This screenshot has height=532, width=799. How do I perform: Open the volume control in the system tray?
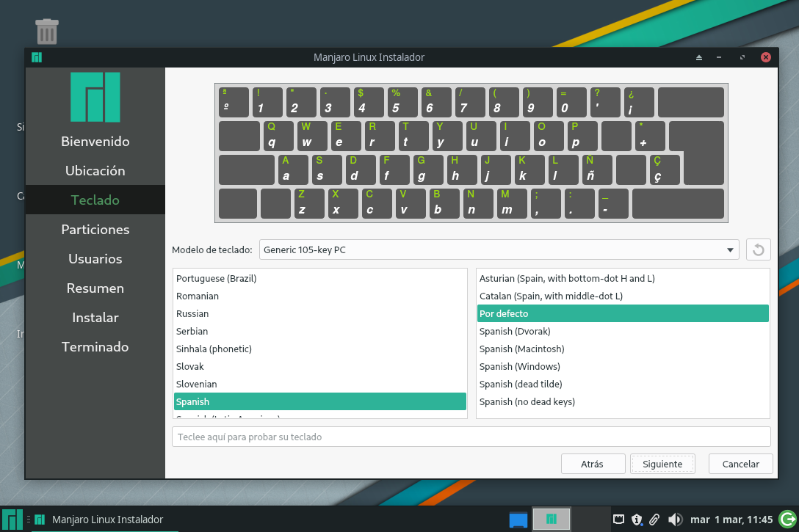point(675,519)
